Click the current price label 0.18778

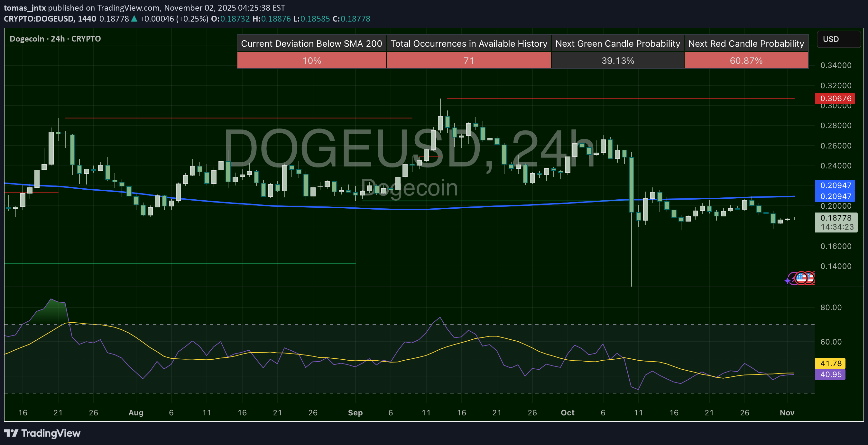click(836, 218)
